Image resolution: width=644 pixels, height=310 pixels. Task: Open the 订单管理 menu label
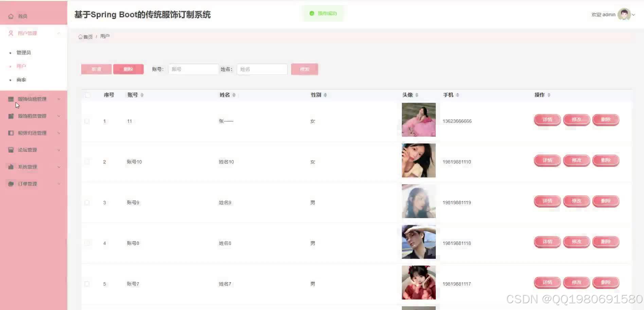pyautogui.click(x=27, y=184)
